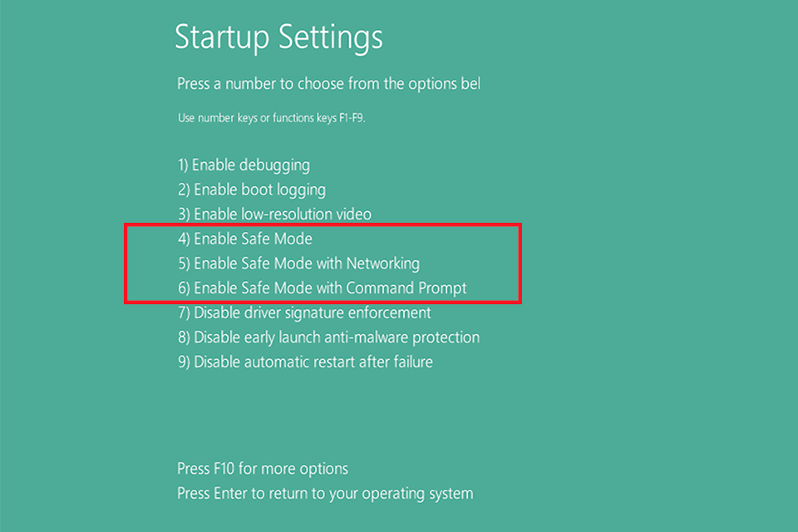Select option 4 Enable Safe Mode
The image size is (798, 532).
(x=244, y=239)
